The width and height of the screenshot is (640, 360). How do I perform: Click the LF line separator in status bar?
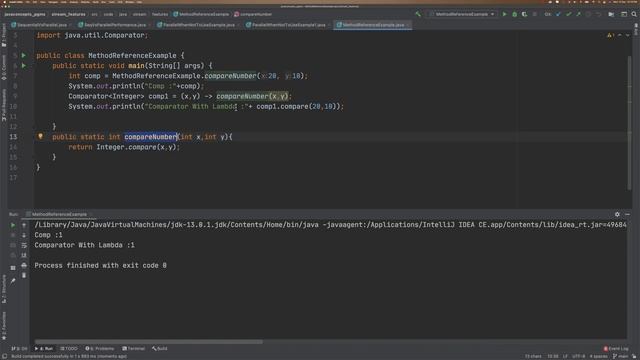pos(565,356)
